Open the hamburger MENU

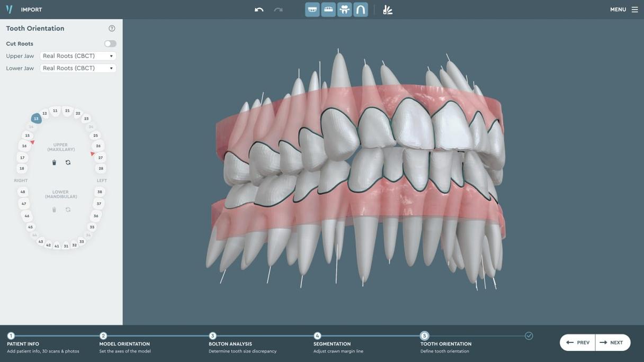point(624,10)
